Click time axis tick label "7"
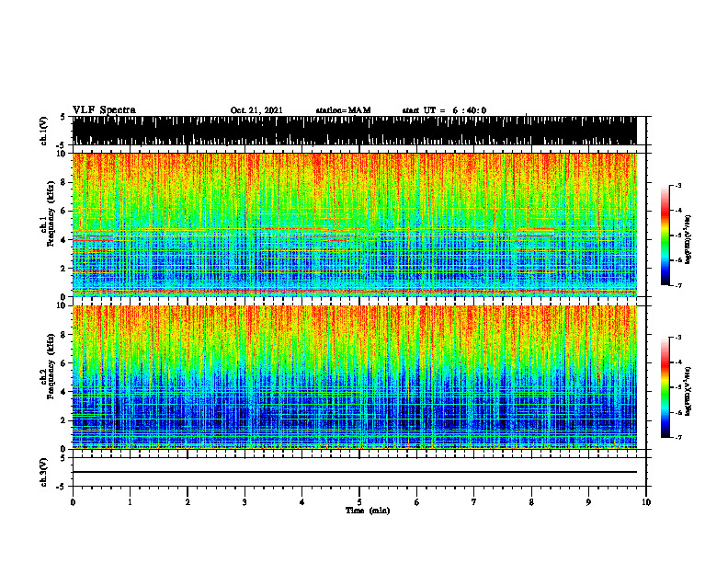 (474, 502)
